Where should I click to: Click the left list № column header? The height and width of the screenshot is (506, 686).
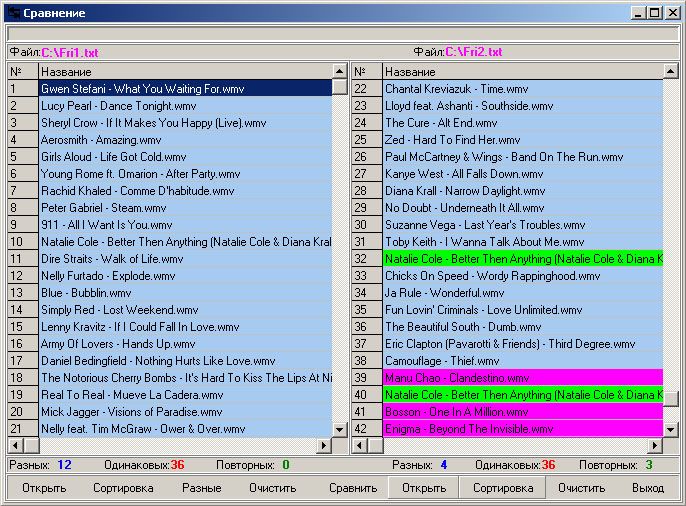[x=23, y=72]
